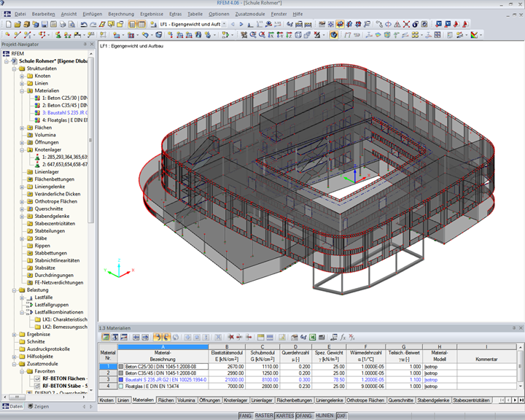Collapse the Lastfallkombinationen tree node

(x=22, y=312)
